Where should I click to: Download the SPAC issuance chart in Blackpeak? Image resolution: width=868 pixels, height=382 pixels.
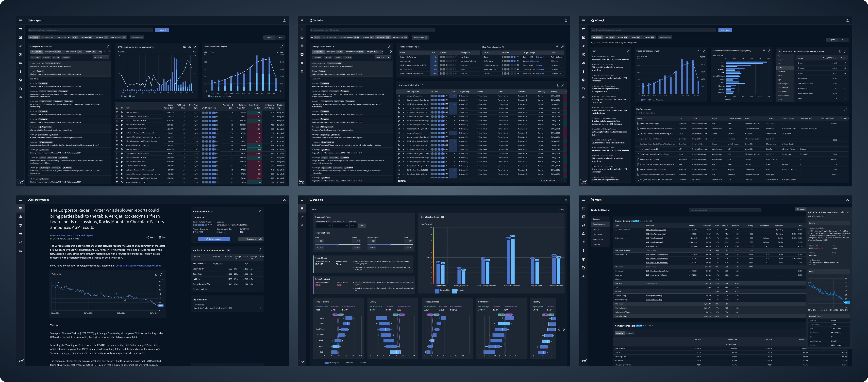tap(189, 47)
